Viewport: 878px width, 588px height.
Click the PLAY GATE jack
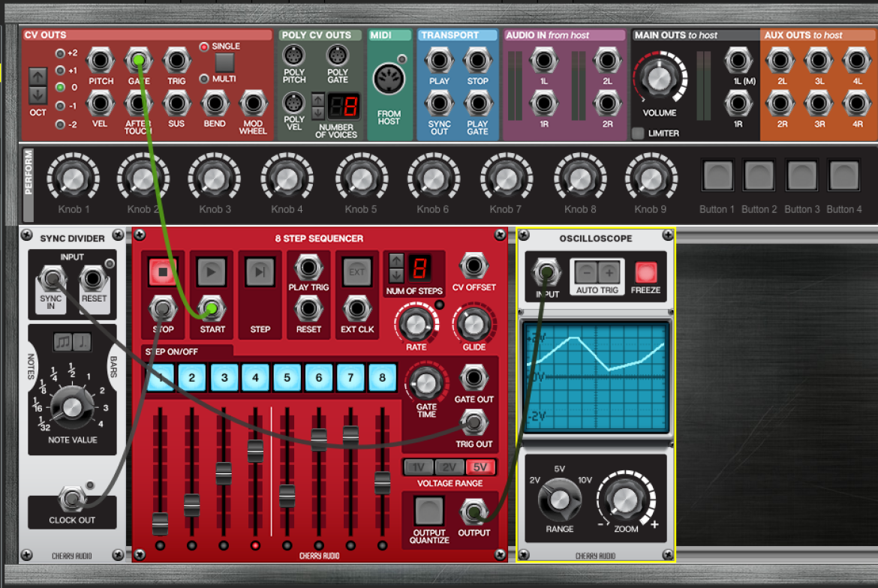click(x=477, y=103)
